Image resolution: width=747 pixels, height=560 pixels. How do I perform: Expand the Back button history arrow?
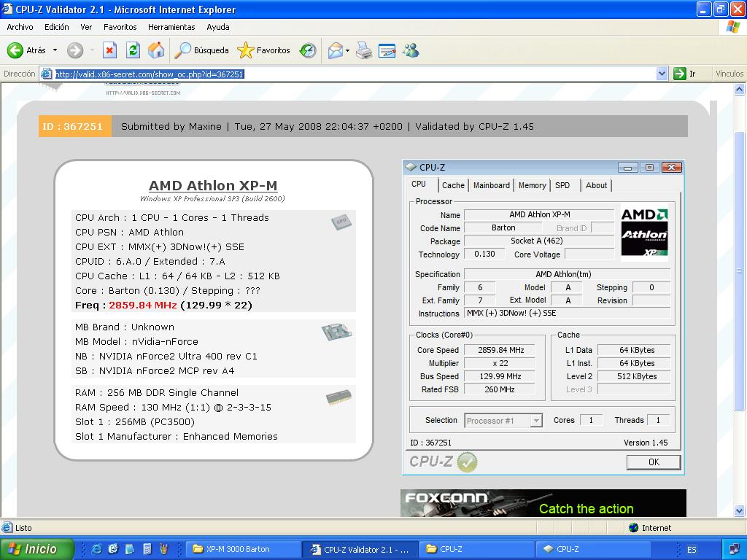55,50
